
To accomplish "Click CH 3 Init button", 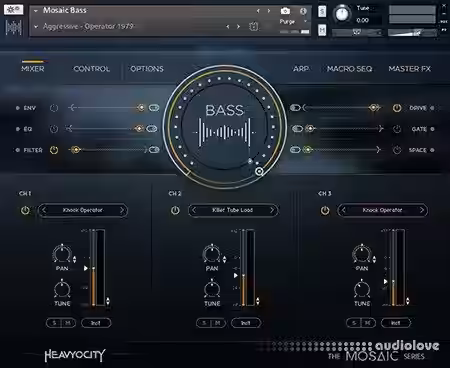I will [396, 323].
